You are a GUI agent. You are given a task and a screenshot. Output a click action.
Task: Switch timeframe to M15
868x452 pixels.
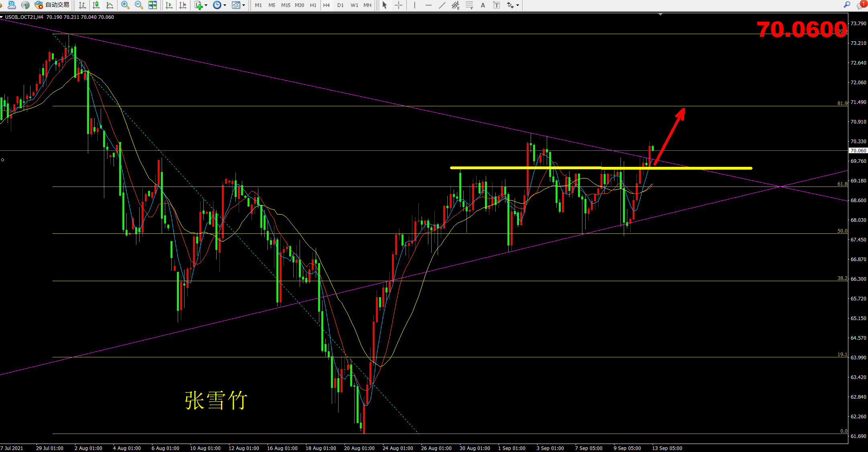(x=286, y=5)
